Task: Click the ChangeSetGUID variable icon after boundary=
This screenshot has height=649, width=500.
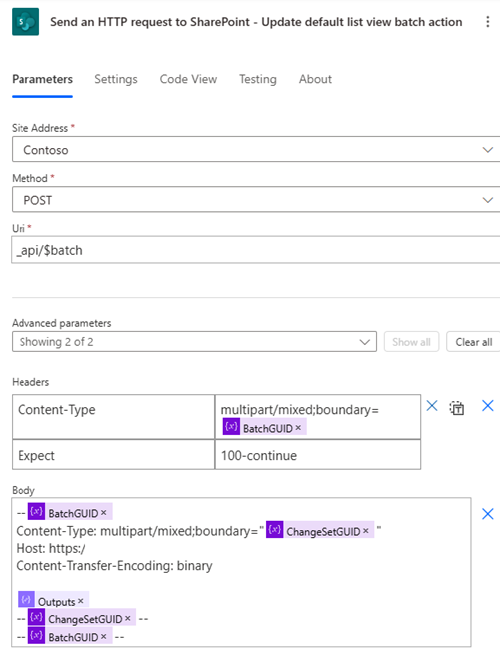Action: pyautogui.click(x=274, y=530)
